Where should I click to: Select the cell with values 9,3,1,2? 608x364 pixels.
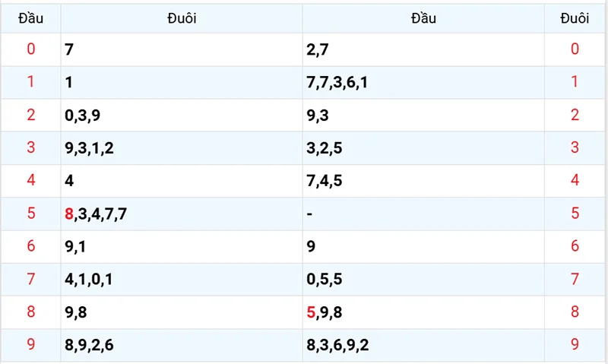click(90, 148)
